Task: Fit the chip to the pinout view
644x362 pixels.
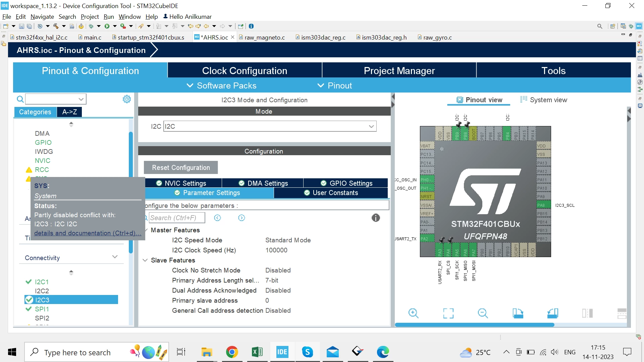Action: tap(448, 313)
